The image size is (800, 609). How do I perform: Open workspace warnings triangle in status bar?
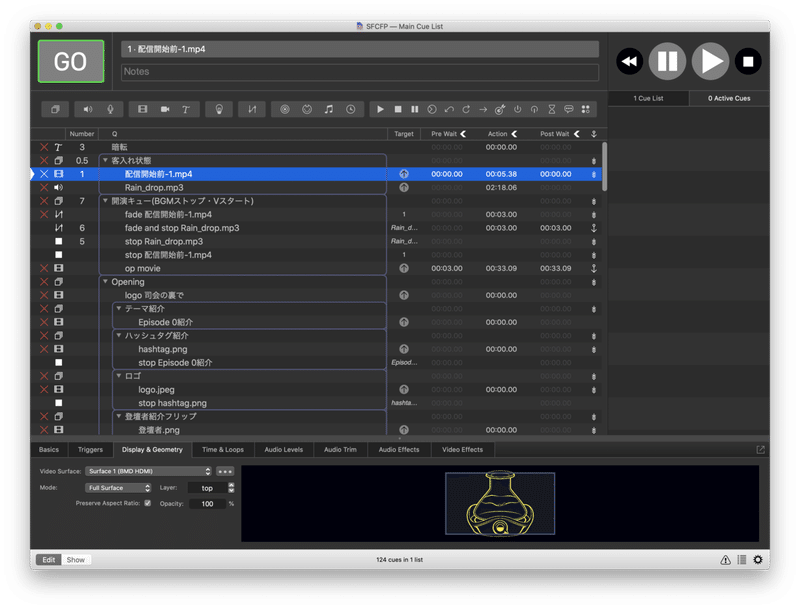(725, 560)
